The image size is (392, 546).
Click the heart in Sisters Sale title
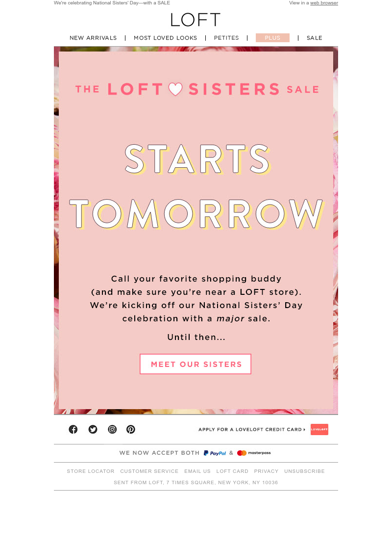pyautogui.click(x=175, y=89)
